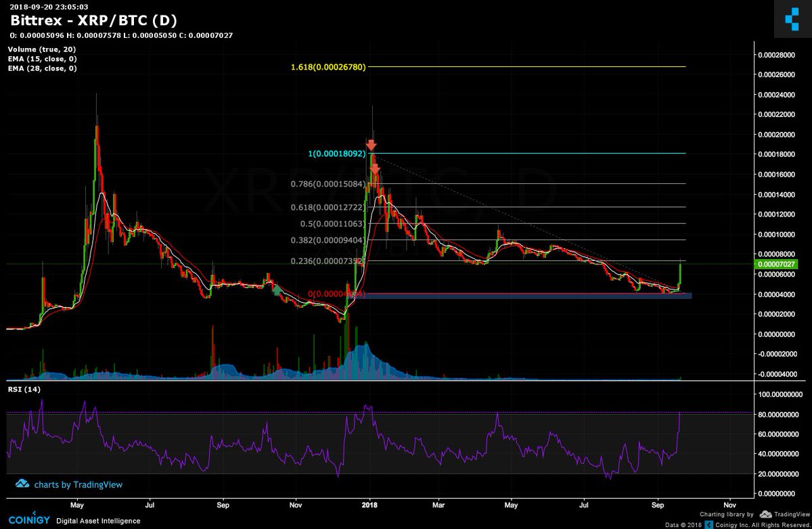This screenshot has height=529, width=812.
Task: Select the lower red down-arrow marker near 0.786
Action: 375,170
